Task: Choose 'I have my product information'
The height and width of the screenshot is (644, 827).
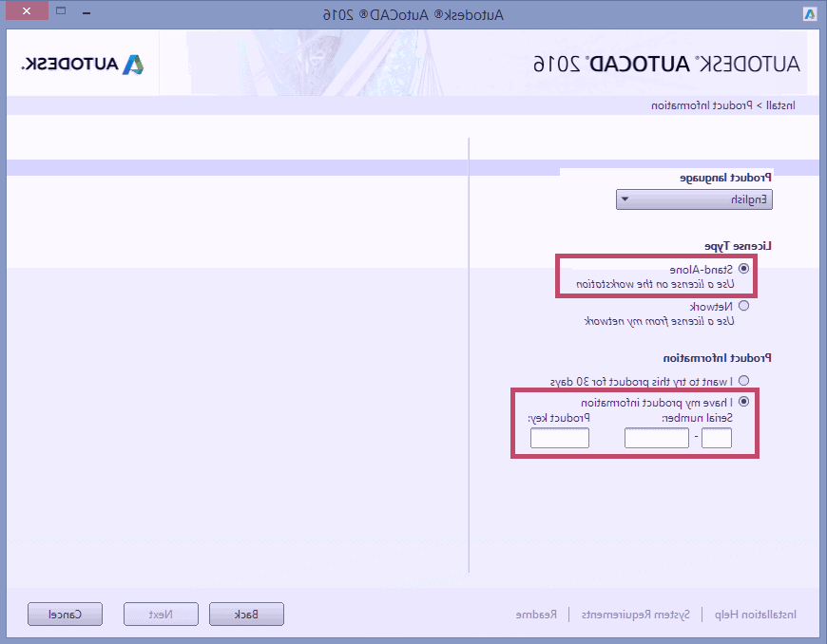Action: [x=743, y=402]
